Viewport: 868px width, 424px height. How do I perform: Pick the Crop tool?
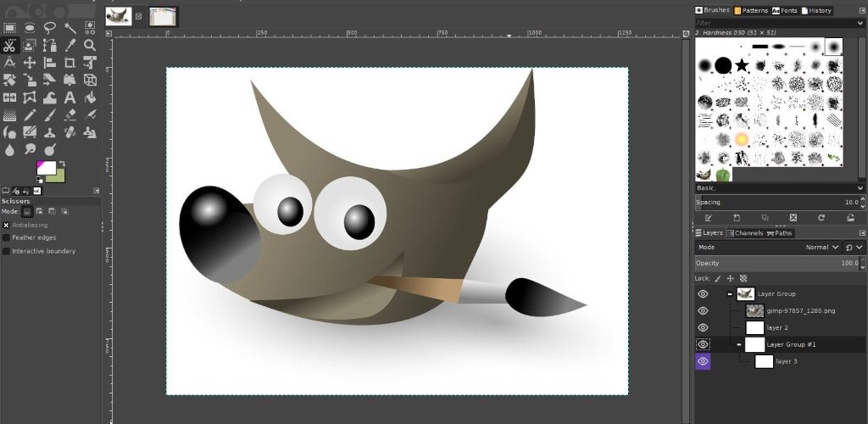(70, 63)
